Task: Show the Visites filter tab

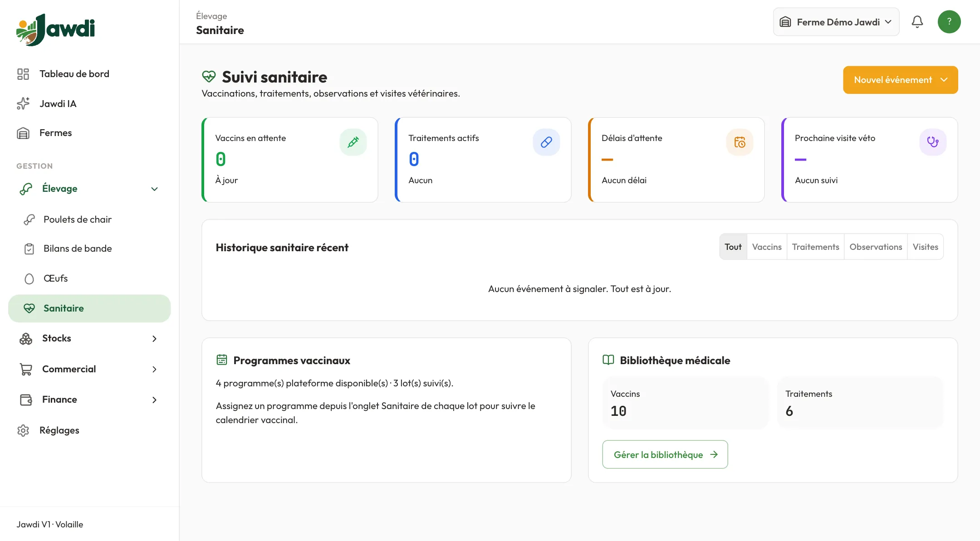Action: click(925, 247)
